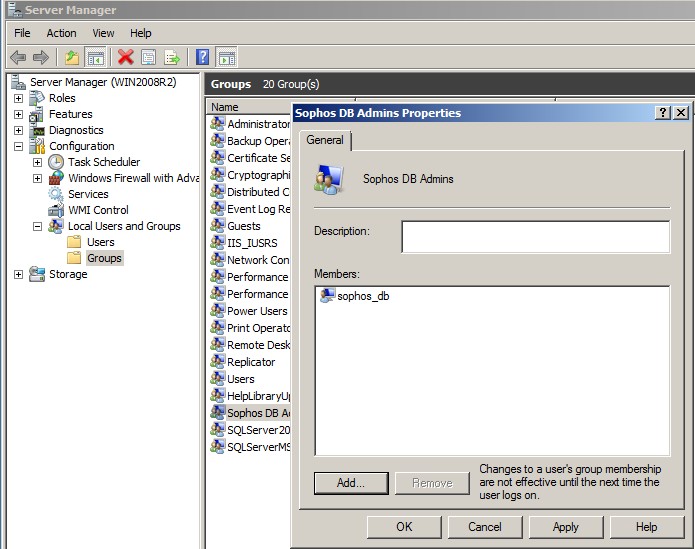Open the Action menu
The width and height of the screenshot is (695, 549).
coord(62,33)
